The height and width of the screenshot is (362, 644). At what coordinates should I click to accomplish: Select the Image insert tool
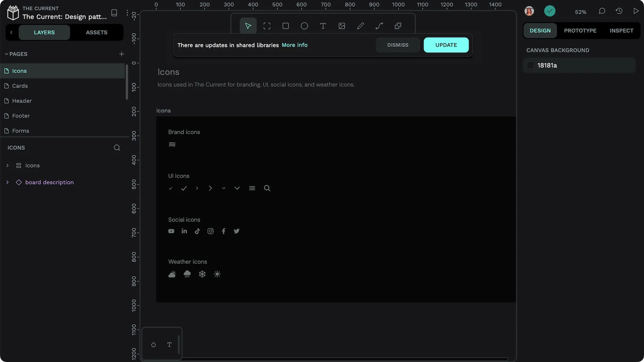(x=342, y=26)
